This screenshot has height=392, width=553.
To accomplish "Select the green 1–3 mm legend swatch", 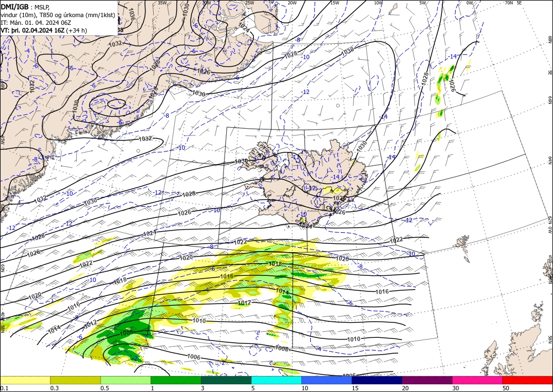I will click(x=176, y=380).
